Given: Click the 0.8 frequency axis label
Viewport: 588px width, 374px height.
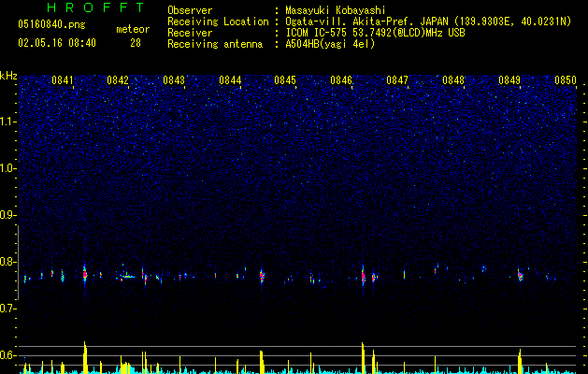Looking at the screenshot, I should [8, 262].
